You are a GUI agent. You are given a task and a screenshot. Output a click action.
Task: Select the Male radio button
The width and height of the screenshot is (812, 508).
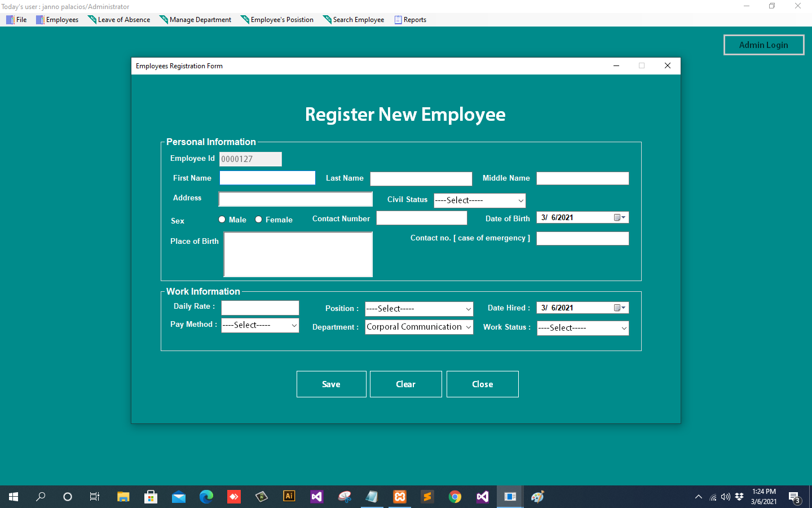(x=222, y=219)
